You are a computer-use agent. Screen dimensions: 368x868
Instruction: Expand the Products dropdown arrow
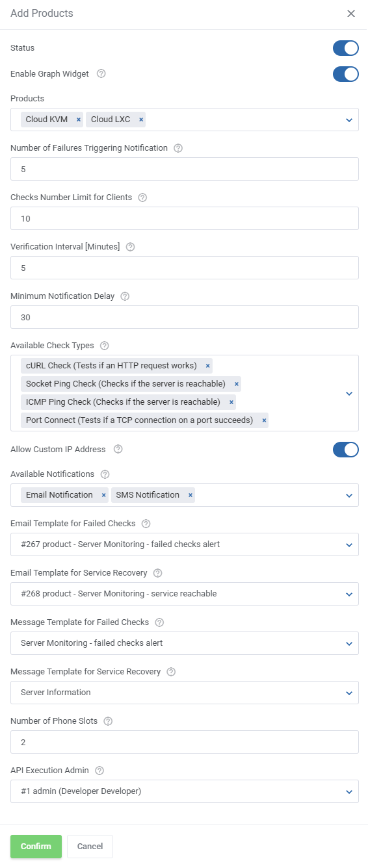(x=349, y=120)
